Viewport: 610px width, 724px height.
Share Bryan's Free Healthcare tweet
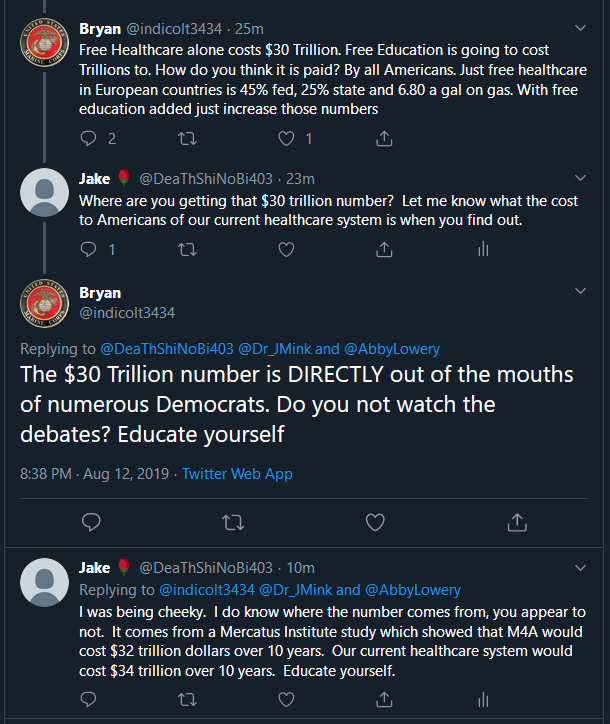click(384, 139)
